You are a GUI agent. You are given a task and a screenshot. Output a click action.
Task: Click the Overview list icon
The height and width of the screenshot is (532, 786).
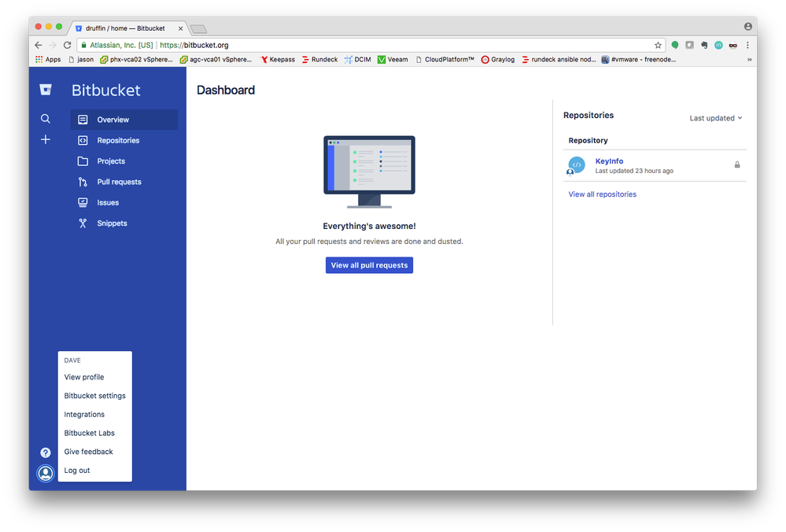pos(83,120)
